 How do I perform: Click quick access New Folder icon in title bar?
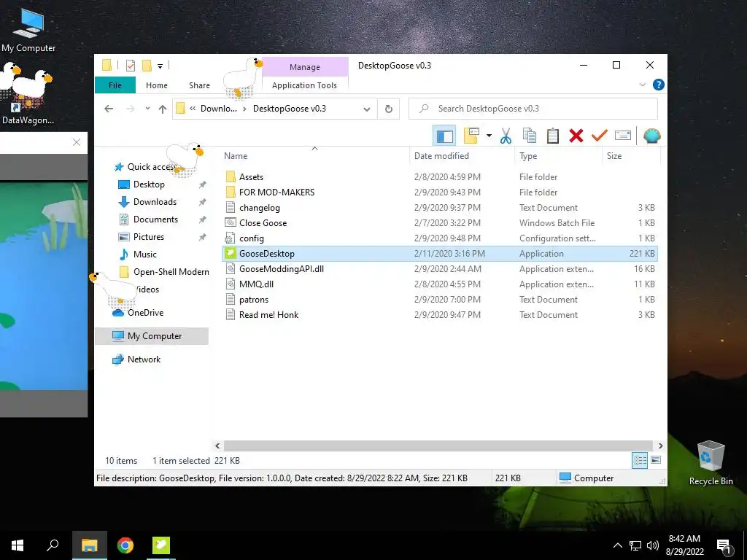[x=147, y=66]
